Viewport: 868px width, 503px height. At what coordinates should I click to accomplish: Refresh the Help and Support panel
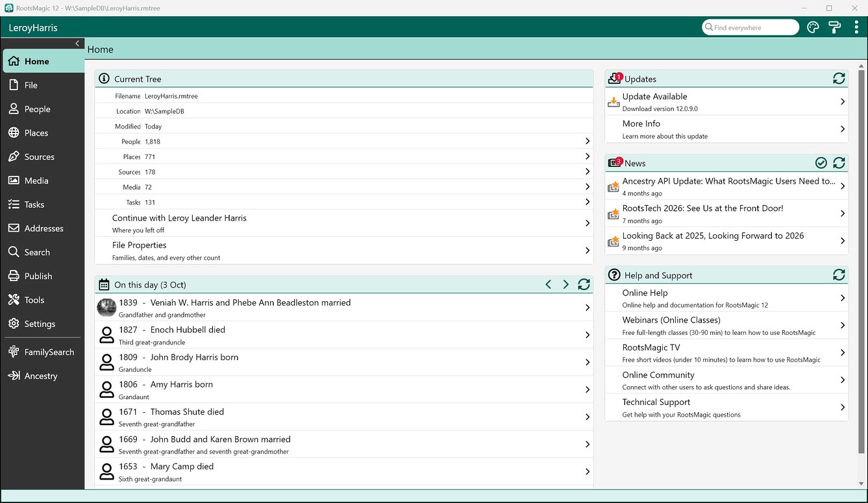click(x=839, y=275)
